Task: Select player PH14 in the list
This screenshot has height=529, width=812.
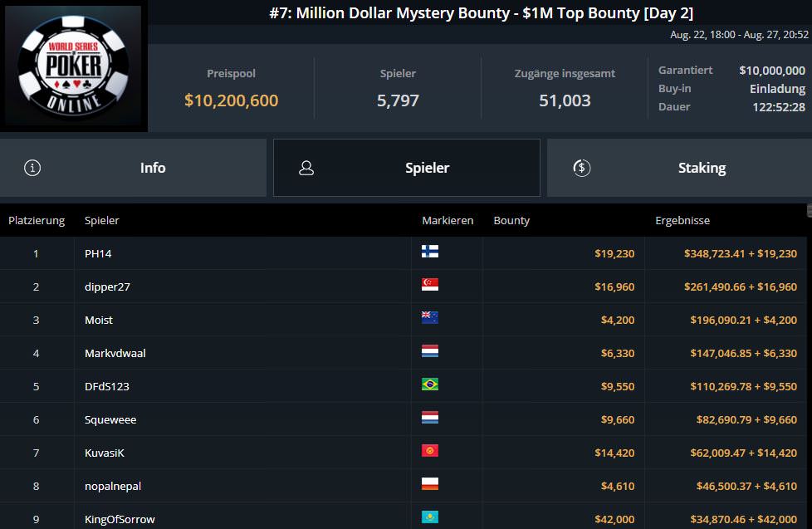Action: (x=98, y=253)
